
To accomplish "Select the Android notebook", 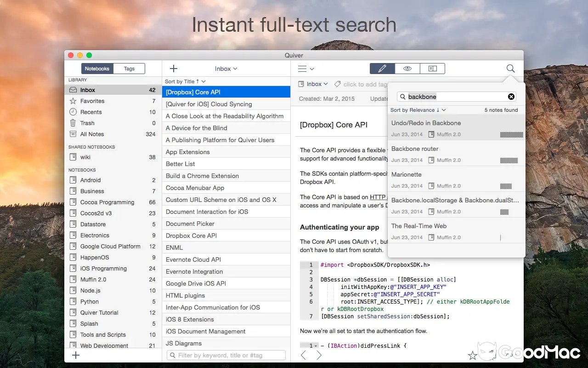I will tap(113, 180).
